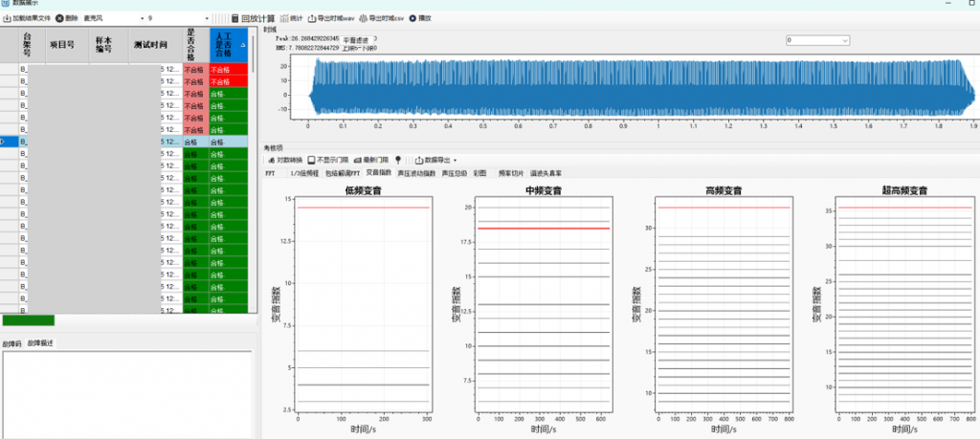
Task: Expand the dropdown showing 0 above waveform
Action: pyautogui.click(x=845, y=40)
